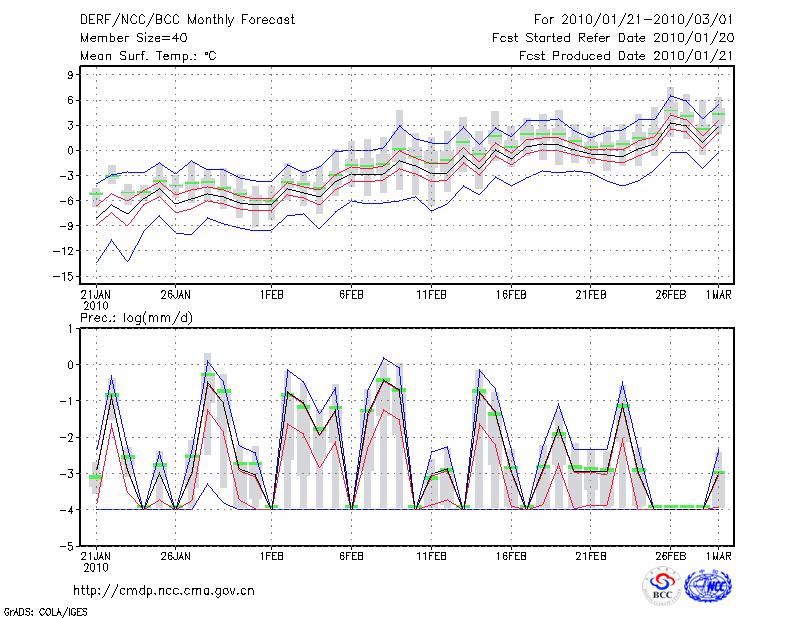Click 6FEB on the temperature chart axis
Viewport: 800px width, 618px height.
point(350,295)
